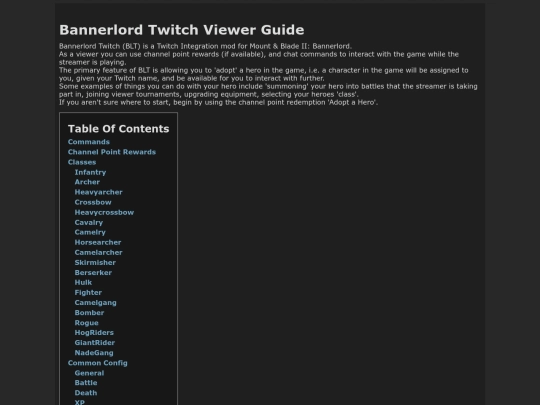This screenshot has height=405, width=540.
Task: Open the Infantry class link
Action: (90, 172)
